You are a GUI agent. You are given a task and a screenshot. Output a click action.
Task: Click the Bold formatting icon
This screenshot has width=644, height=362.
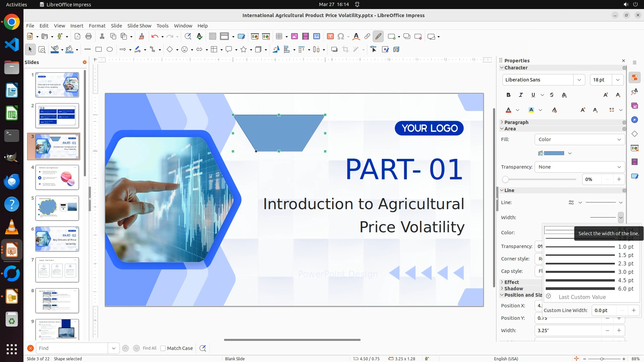tap(508, 95)
